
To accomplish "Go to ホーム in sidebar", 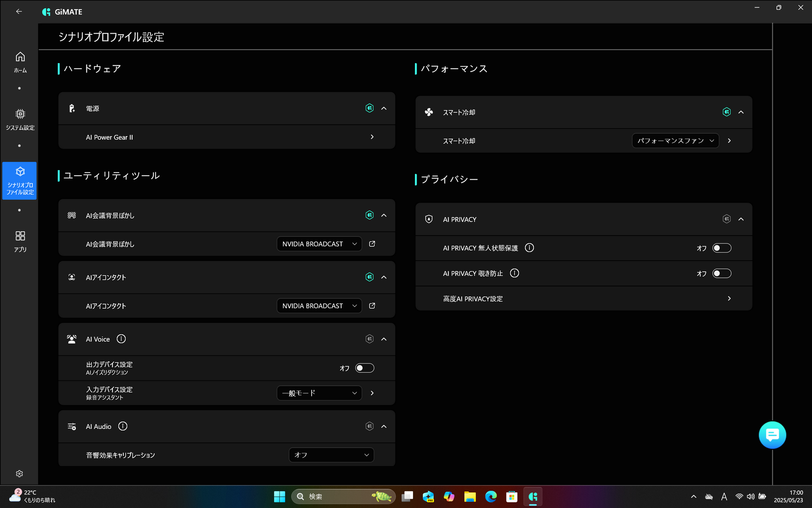I will 20,62.
